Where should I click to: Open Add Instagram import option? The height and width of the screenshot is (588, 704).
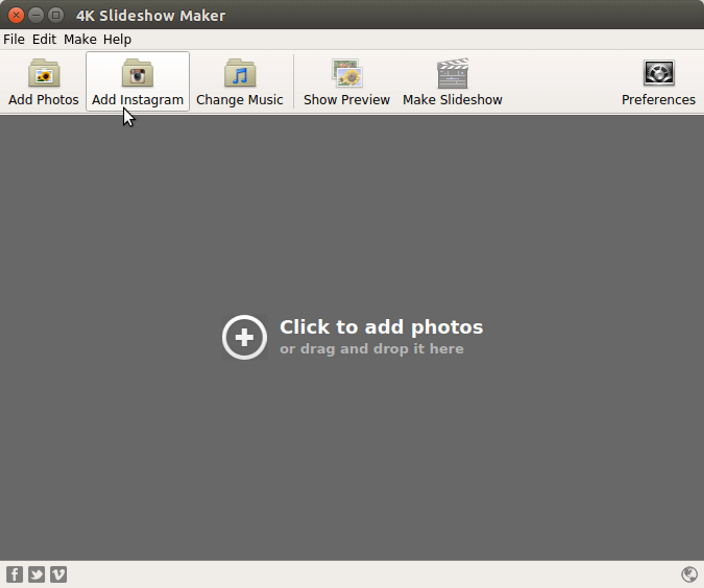tap(137, 81)
